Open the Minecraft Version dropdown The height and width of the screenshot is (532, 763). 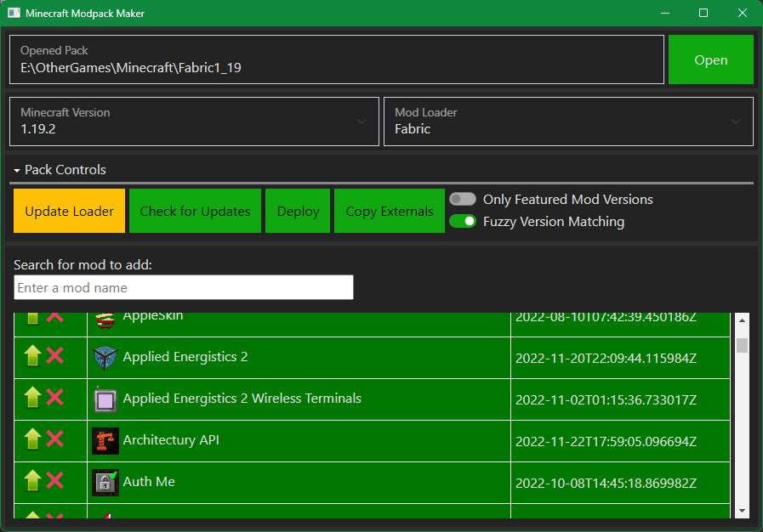[194, 122]
